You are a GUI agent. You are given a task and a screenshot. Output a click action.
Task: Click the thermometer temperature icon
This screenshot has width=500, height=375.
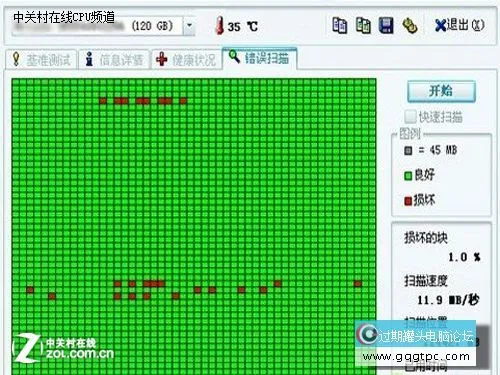pos(220,25)
